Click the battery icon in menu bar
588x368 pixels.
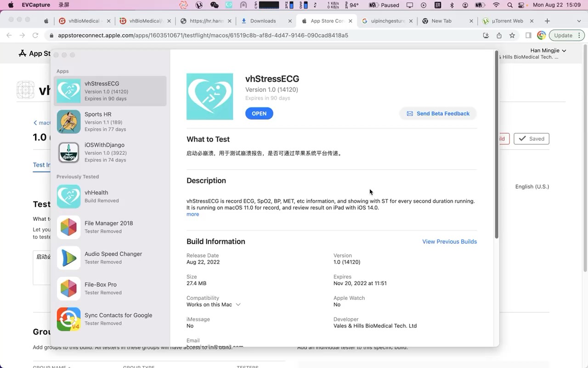pyautogui.click(x=480, y=6)
